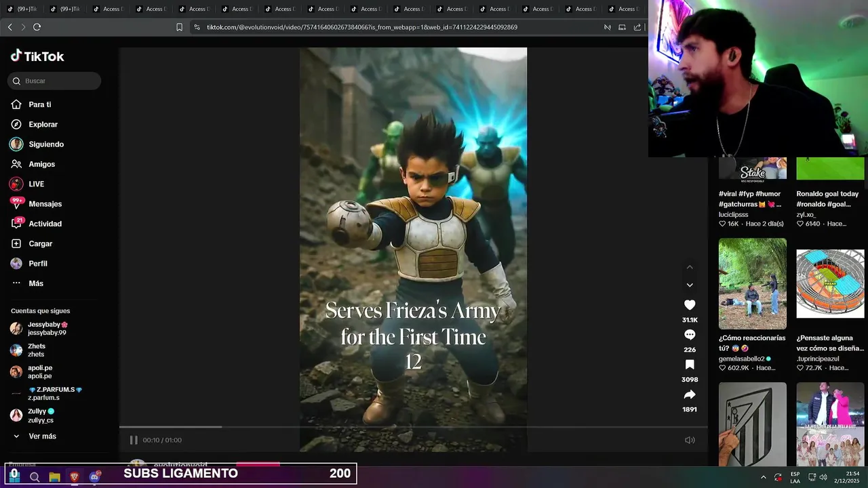Click the picture-in-picture icon in the address bar
Screen dimensions: 868x488
coord(622,27)
